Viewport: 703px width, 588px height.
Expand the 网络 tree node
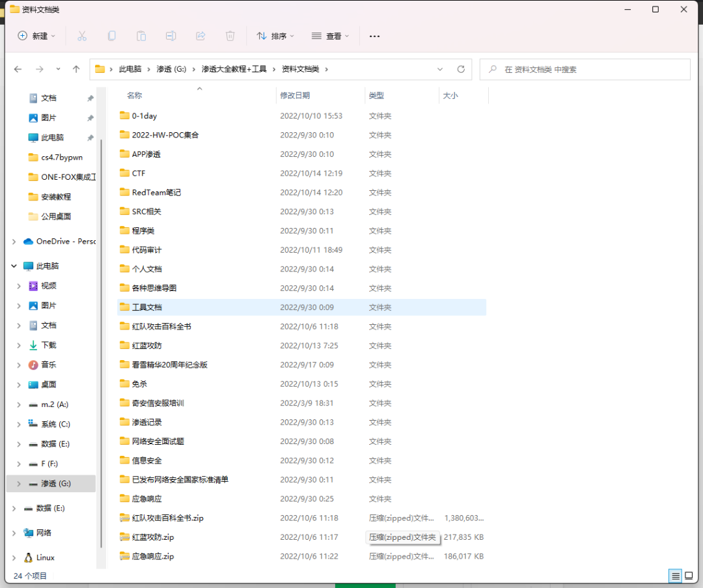coord(14,533)
